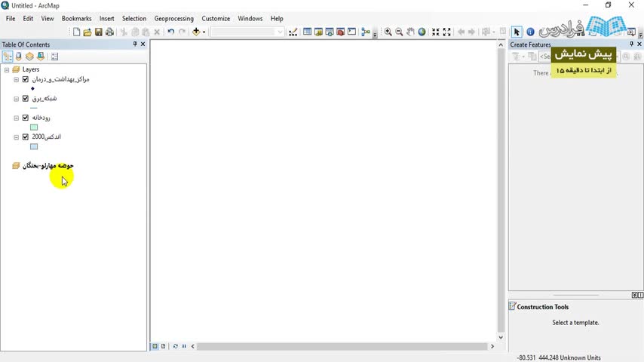This screenshot has height=362, width=644.
Task: Select the Pan hand tool
Action: pyautogui.click(x=410, y=32)
